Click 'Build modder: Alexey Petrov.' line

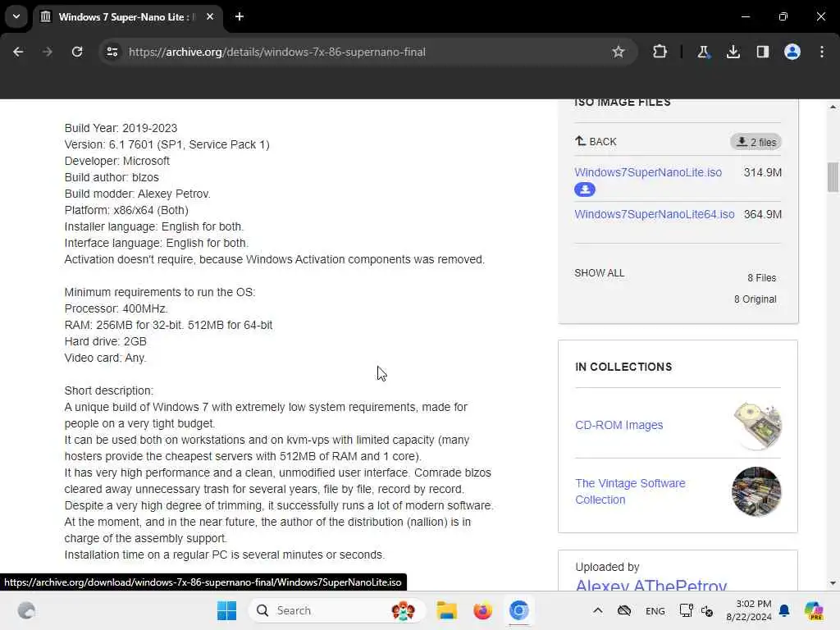point(138,194)
